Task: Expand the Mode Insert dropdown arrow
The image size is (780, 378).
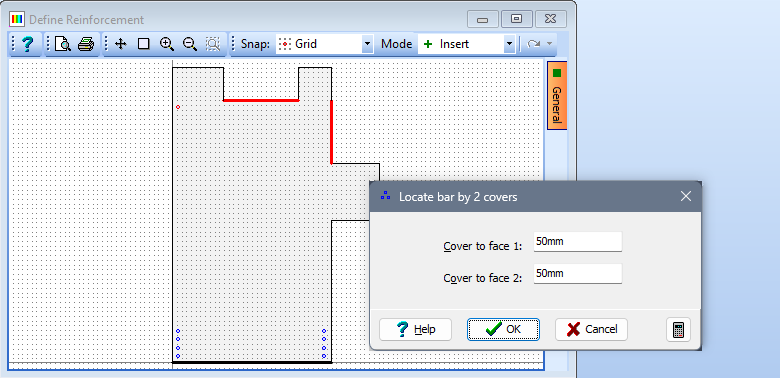Action: [509, 44]
